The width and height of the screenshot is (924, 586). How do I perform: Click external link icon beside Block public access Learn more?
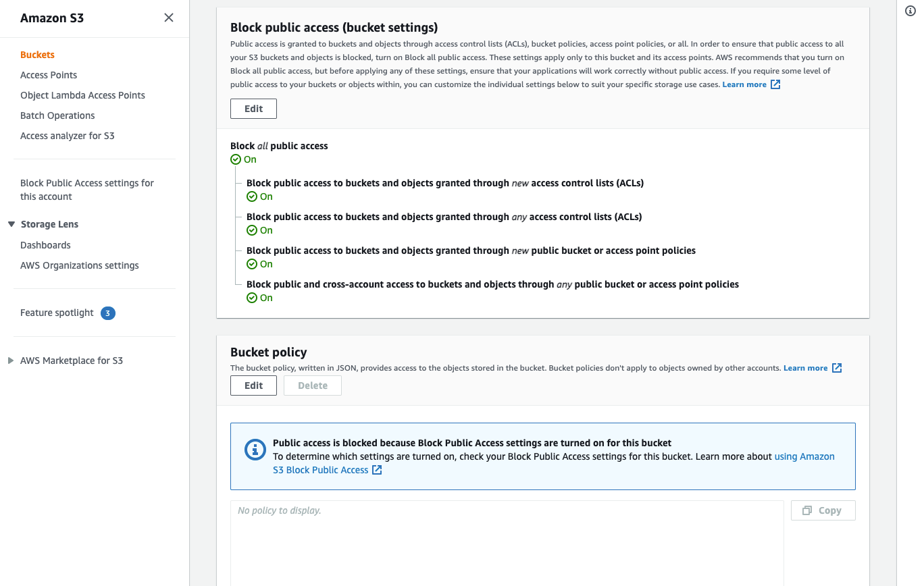775,84
